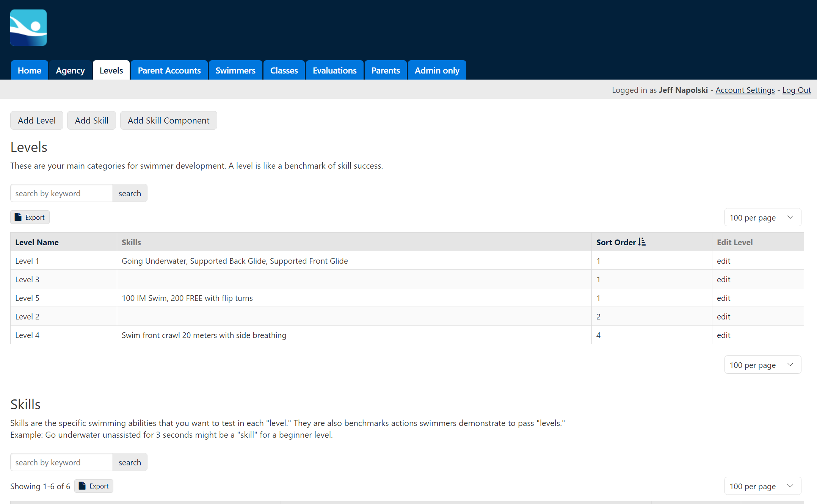Open the Evaluations tab

[334, 70]
